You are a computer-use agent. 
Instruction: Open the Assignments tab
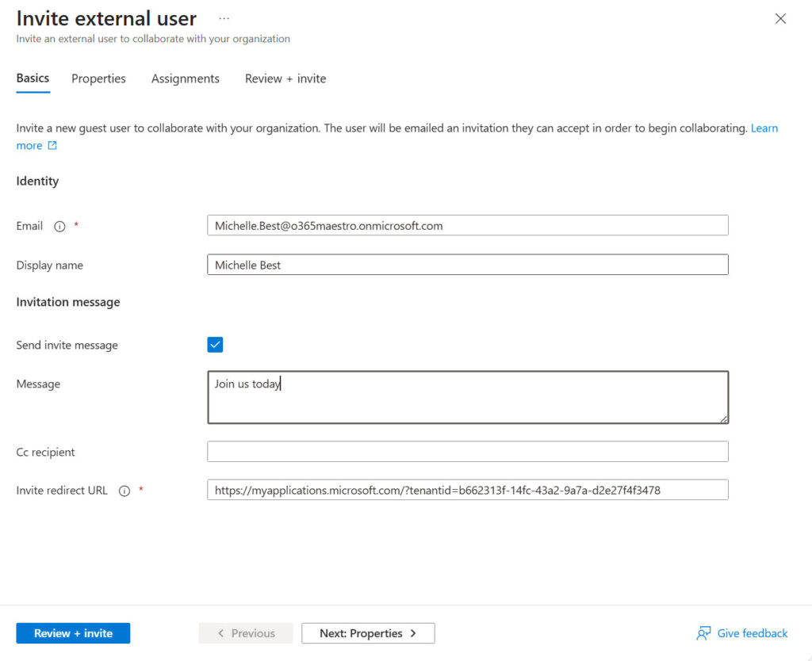click(x=186, y=78)
